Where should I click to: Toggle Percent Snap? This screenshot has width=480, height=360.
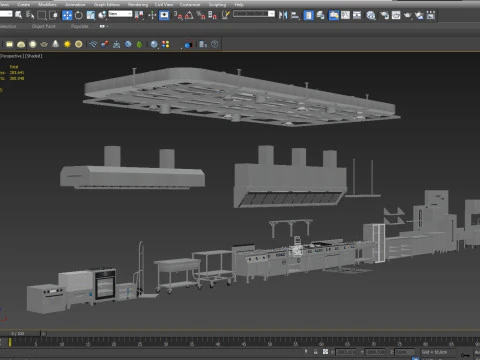201,15
